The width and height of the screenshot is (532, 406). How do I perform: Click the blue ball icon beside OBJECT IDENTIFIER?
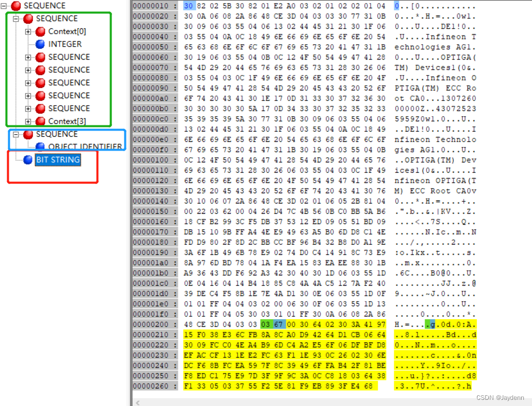point(41,146)
